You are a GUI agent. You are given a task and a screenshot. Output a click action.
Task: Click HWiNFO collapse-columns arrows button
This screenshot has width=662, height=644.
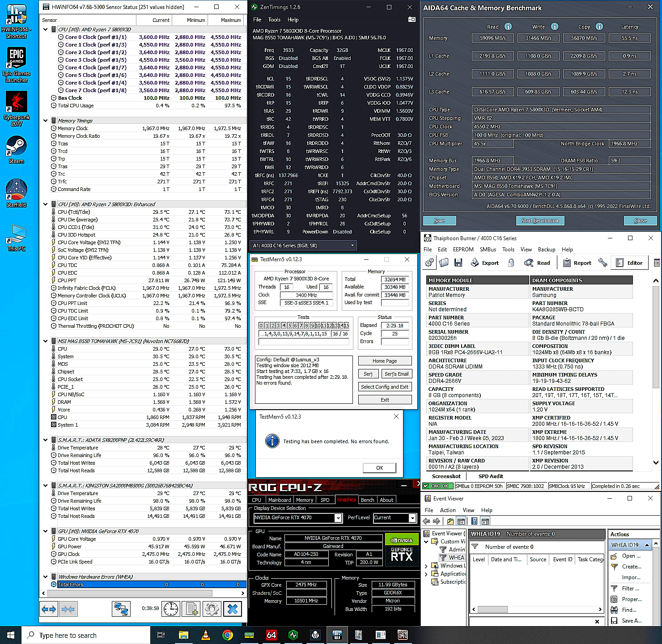pyautogui.click(x=68, y=609)
